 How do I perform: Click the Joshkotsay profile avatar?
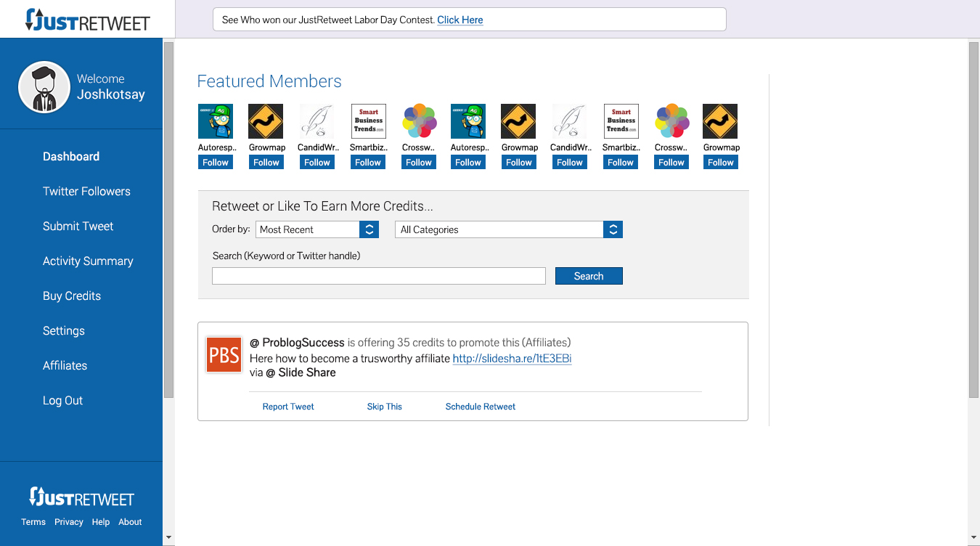44,87
